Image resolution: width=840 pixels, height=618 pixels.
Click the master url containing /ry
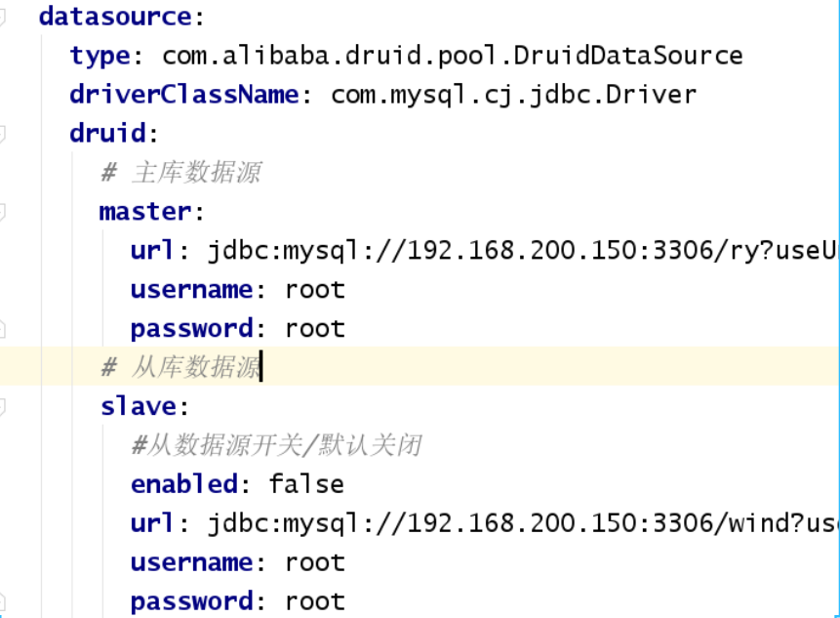coord(523,251)
